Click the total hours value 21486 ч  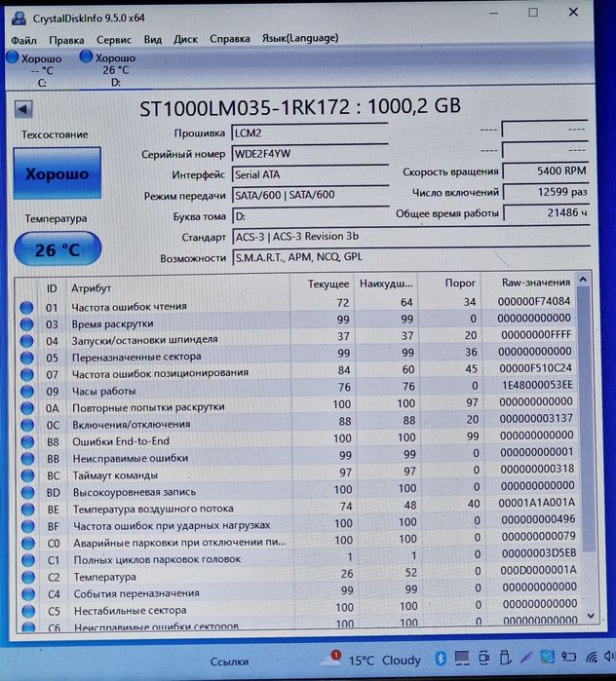click(x=546, y=212)
